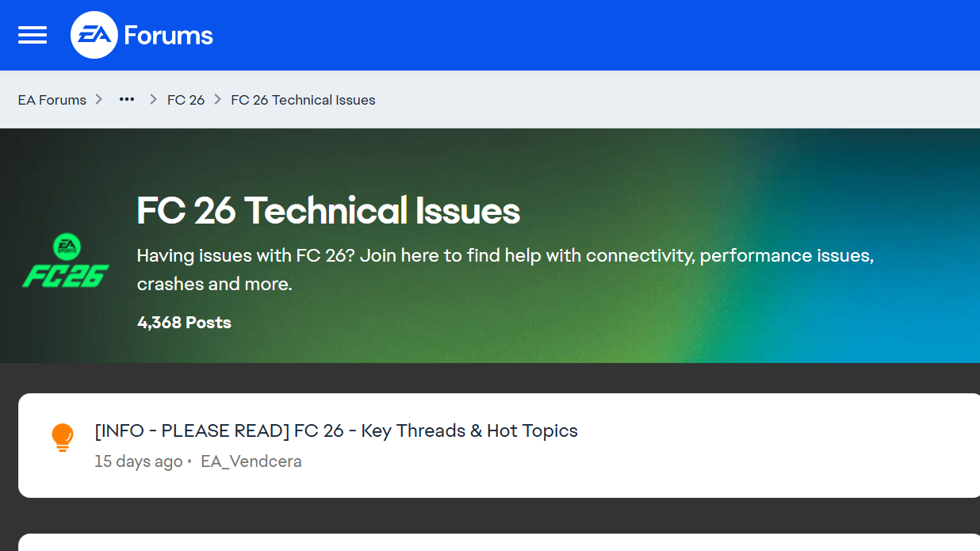Open the hamburger navigation menu

coord(33,35)
